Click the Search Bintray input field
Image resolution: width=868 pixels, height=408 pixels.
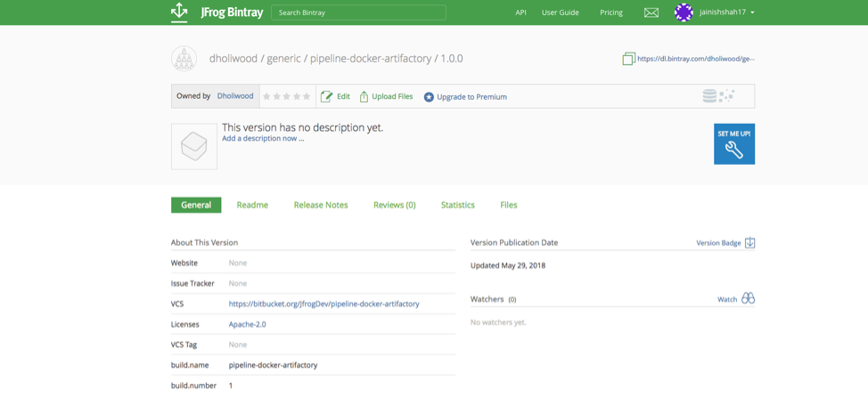tap(358, 12)
